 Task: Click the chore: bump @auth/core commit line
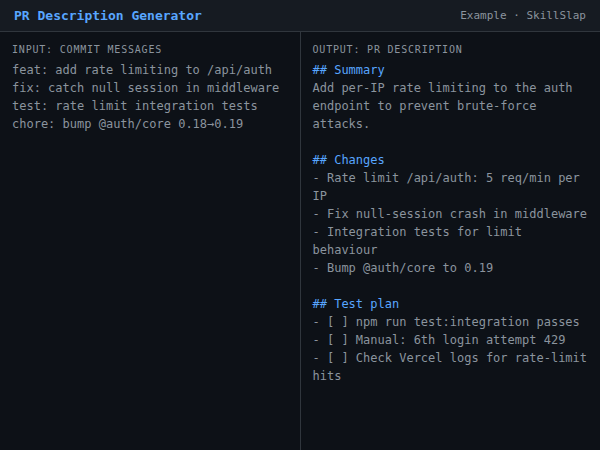pyautogui.click(x=128, y=124)
